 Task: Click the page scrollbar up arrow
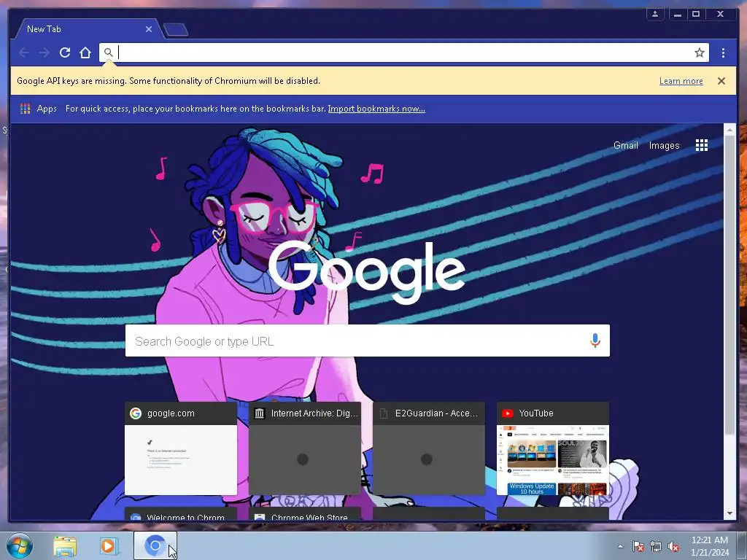(729, 129)
